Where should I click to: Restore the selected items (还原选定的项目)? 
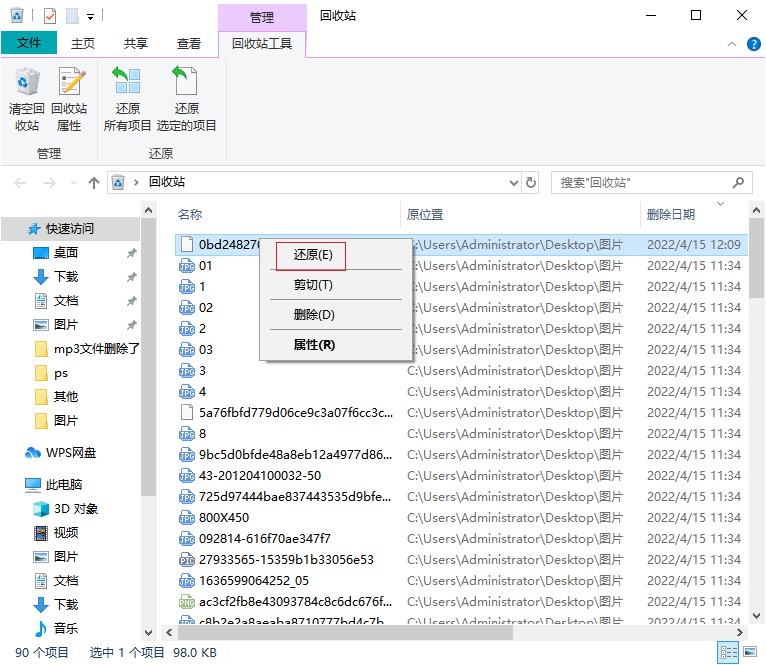pos(186,100)
